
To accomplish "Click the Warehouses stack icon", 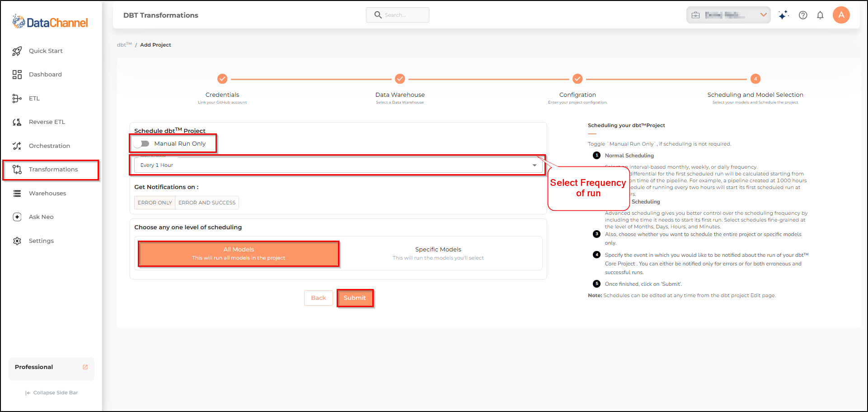I will tap(17, 194).
